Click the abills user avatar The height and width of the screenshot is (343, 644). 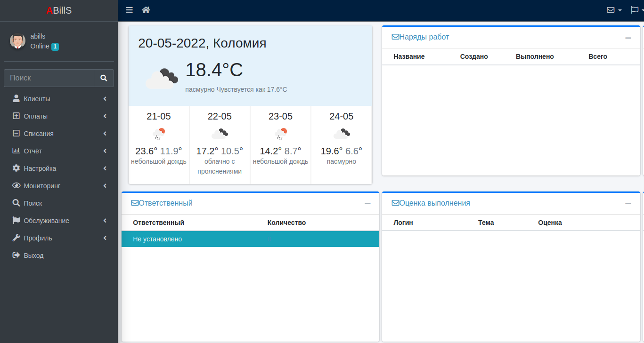pos(17,41)
